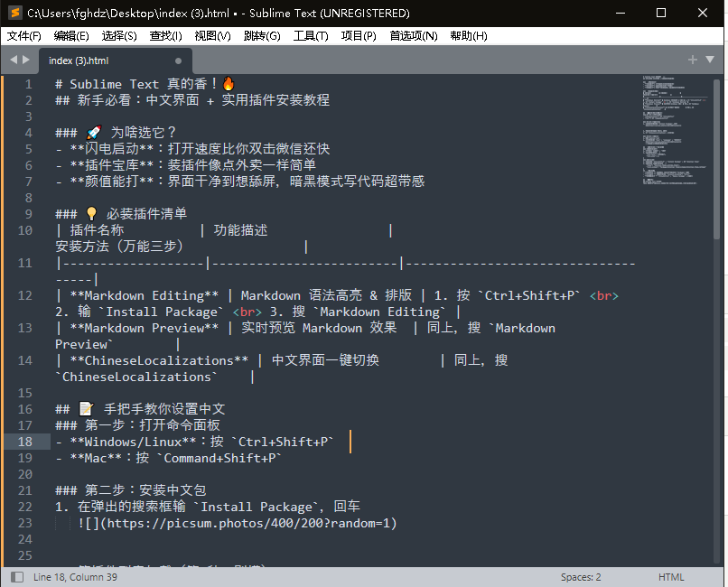Click the "中文界面一键切换" description text

coord(325,360)
